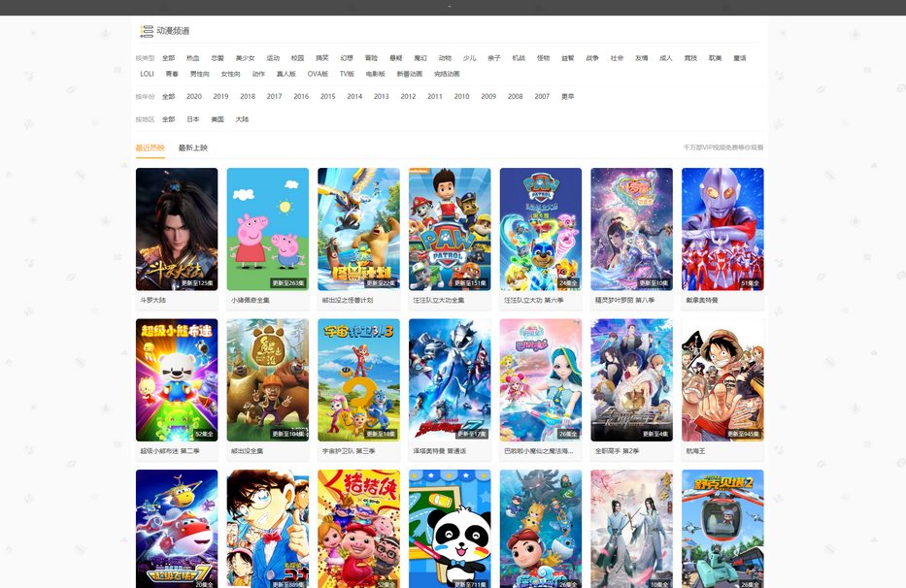Filter anime by year 2009
The image size is (906, 588).
[488, 96]
